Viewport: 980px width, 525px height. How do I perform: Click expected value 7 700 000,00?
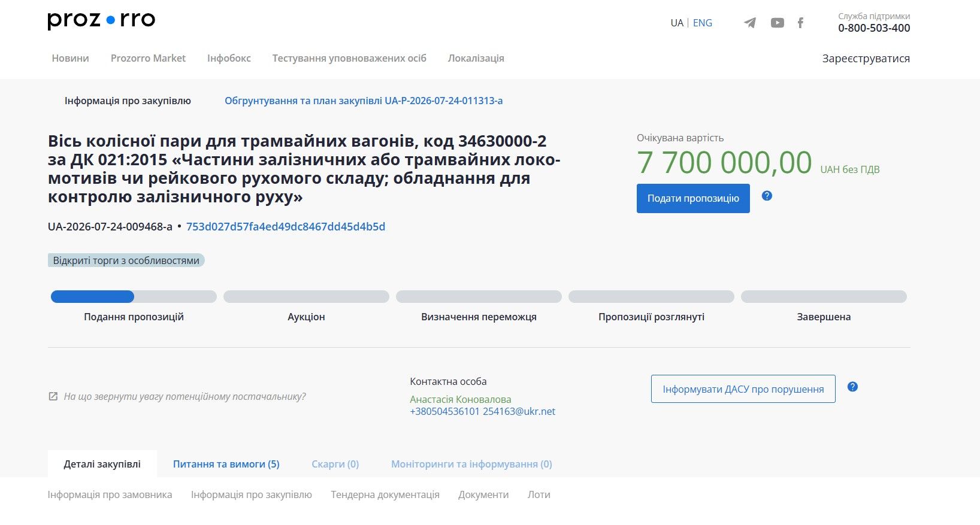[x=724, y=163]
